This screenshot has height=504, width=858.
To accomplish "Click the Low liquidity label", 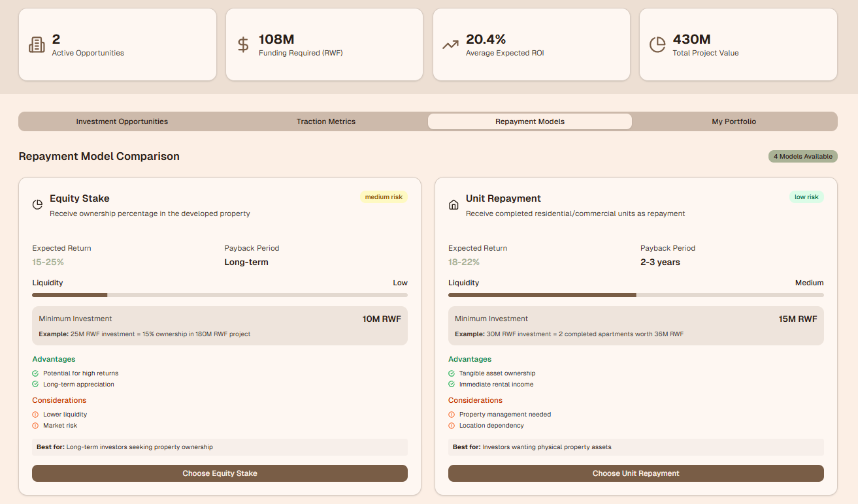I will click(401, 283).
